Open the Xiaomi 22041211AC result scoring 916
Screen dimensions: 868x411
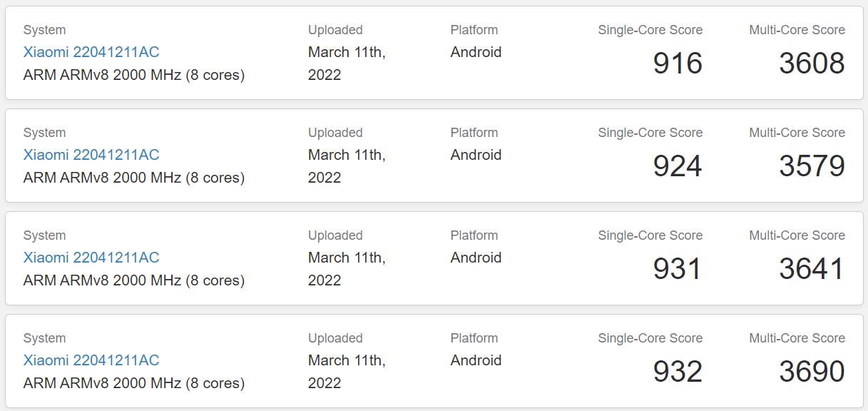coord(91,52)
